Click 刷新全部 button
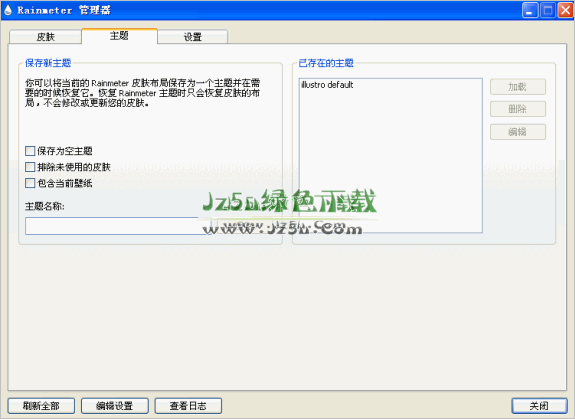575x419 pixels. [x=41, y=406]
